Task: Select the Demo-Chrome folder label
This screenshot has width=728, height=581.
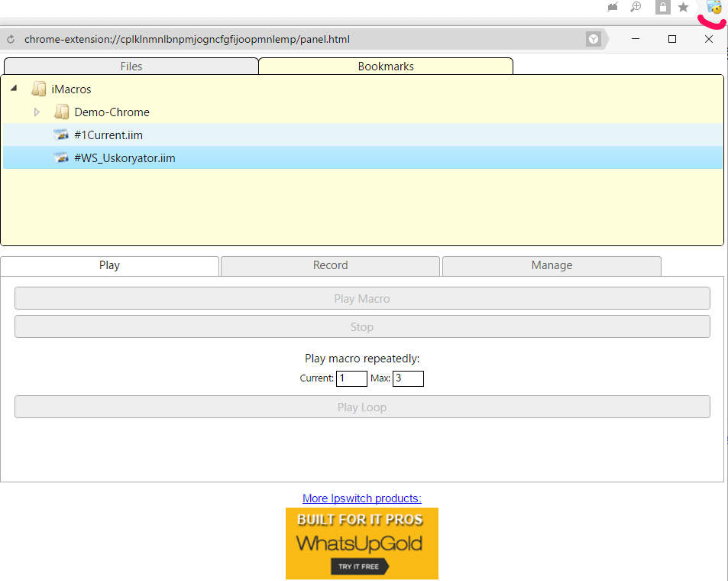Action: (112, 112)
